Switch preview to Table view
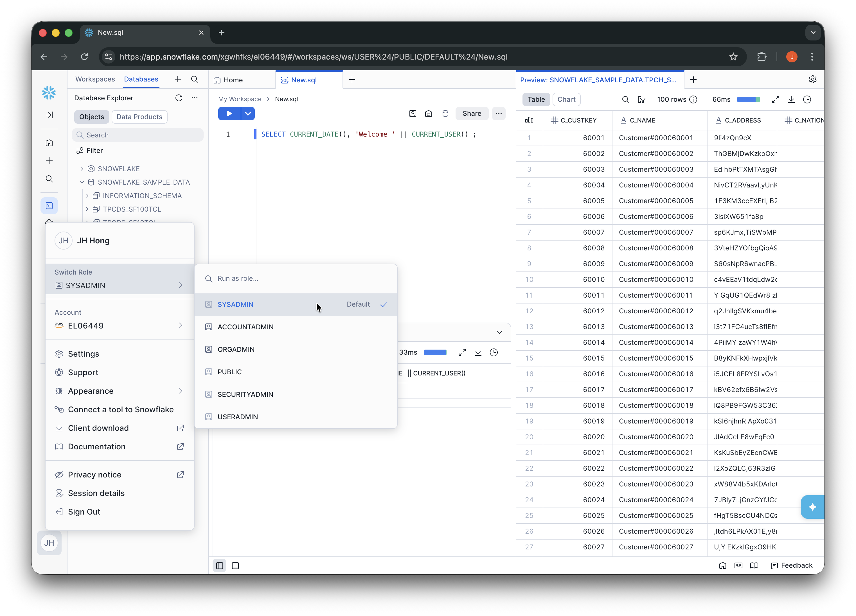 (x=536, y=99)
